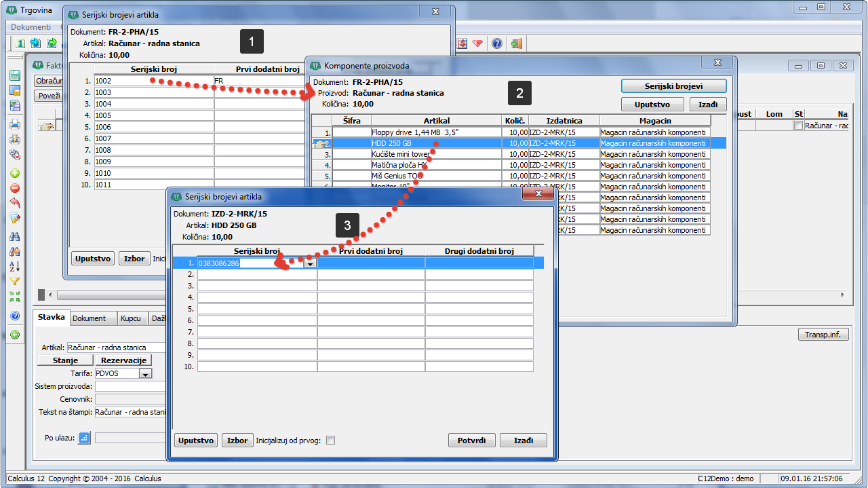Click the yellow funnel filter icon
The image size is (868, 488).
click(15, 281)
